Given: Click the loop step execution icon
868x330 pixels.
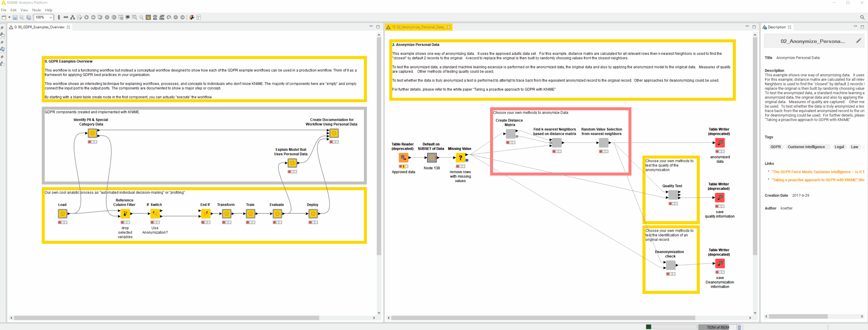Looking at the screenshot, I should 169,17.
